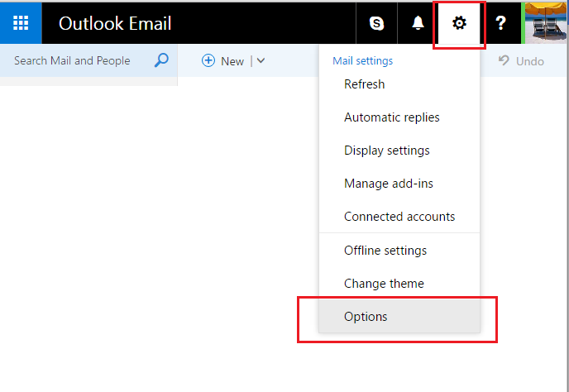
Task: Expand the New dropdown arrow
Action: [261, 60]
